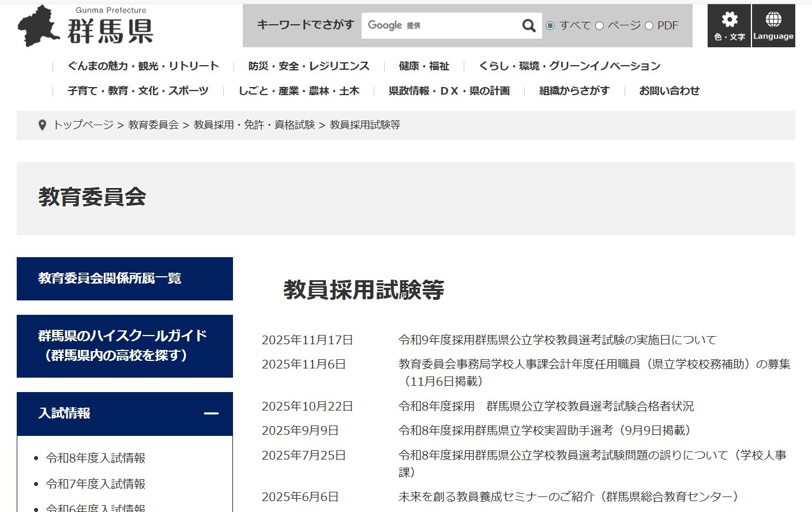
Task: Go to 教員採用・免許・資格試験 breadcrumb
Action: (254, 125)
